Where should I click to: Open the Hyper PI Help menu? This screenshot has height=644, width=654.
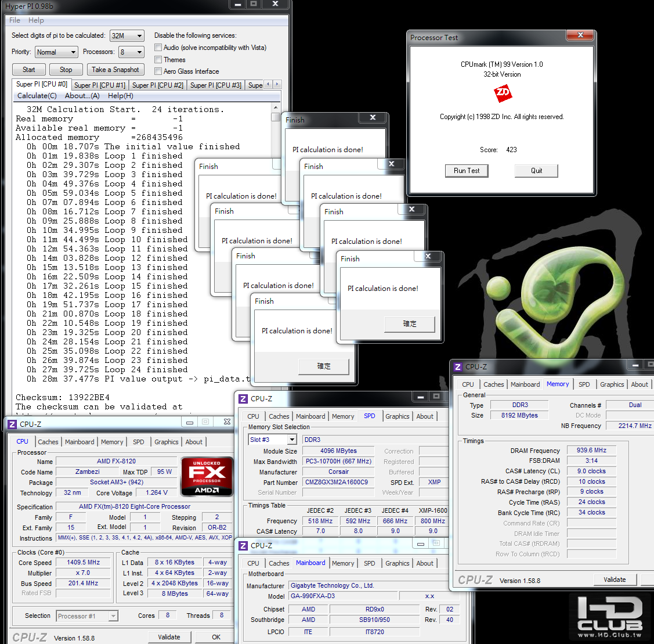click(36, 20)
